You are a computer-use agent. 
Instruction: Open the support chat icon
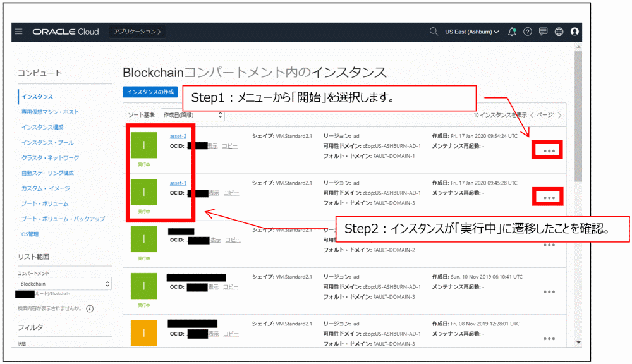(x=544, y=32)
